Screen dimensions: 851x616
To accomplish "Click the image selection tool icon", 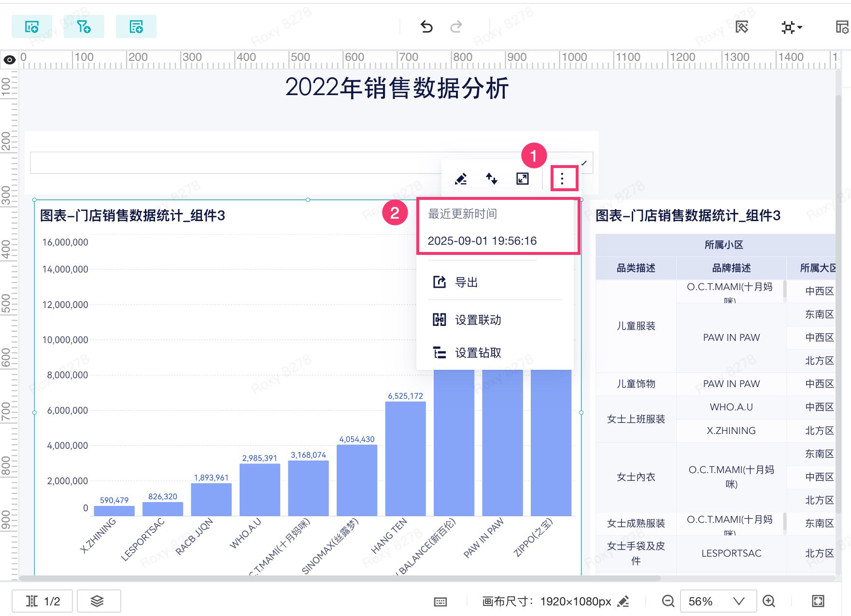I will pyautogui.click(x=742, y=27).
